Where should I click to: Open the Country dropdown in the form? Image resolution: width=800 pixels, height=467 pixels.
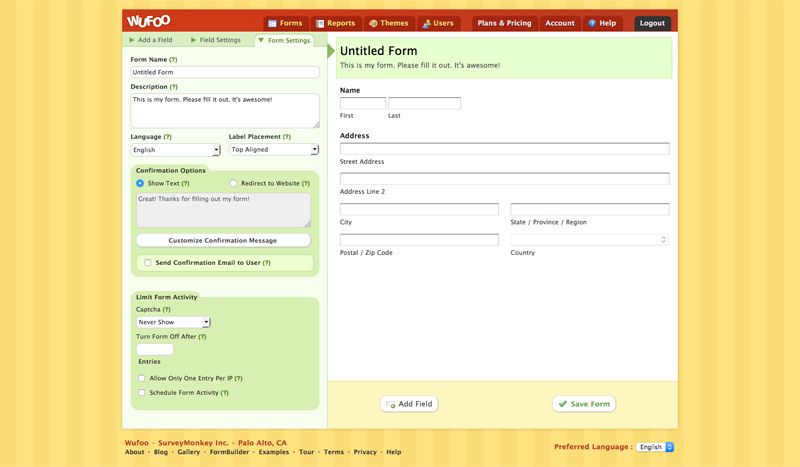pyautogui.click(x=589, y=239)
